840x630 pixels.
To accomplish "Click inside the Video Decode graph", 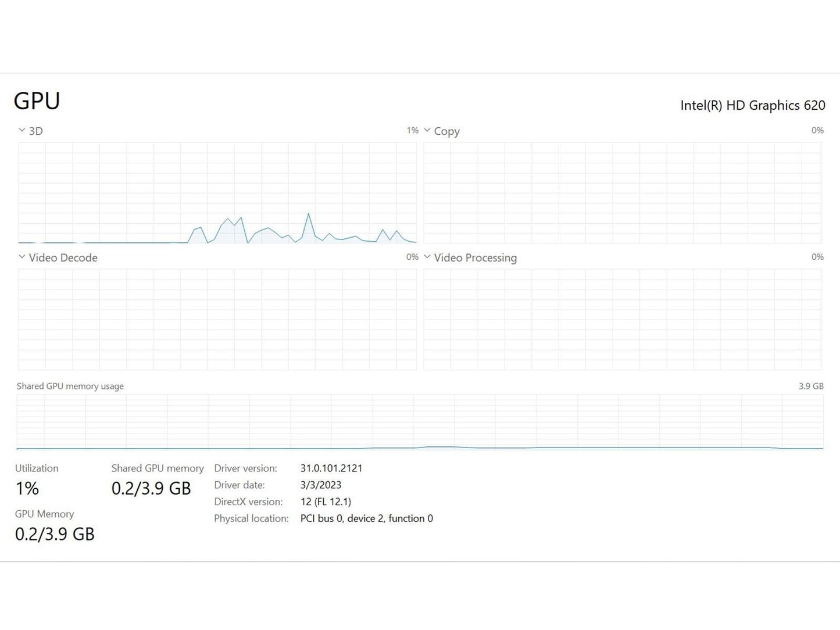I will pos(217,319).
